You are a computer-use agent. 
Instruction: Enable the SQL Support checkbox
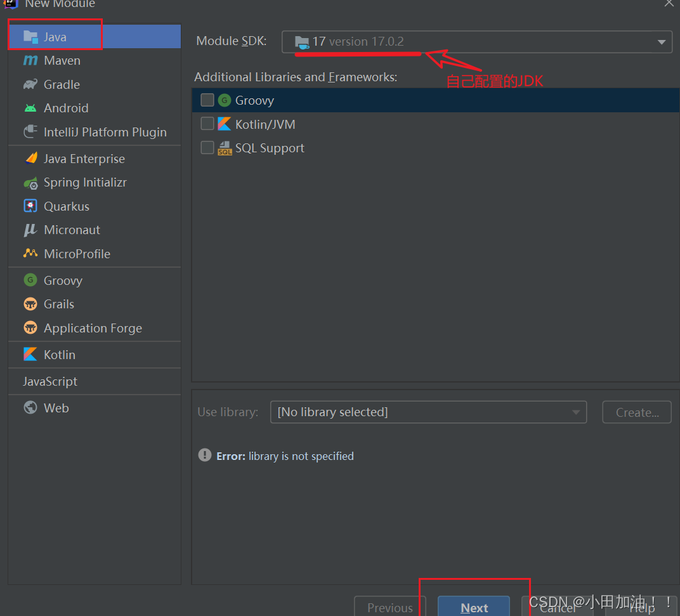point(207,148)
